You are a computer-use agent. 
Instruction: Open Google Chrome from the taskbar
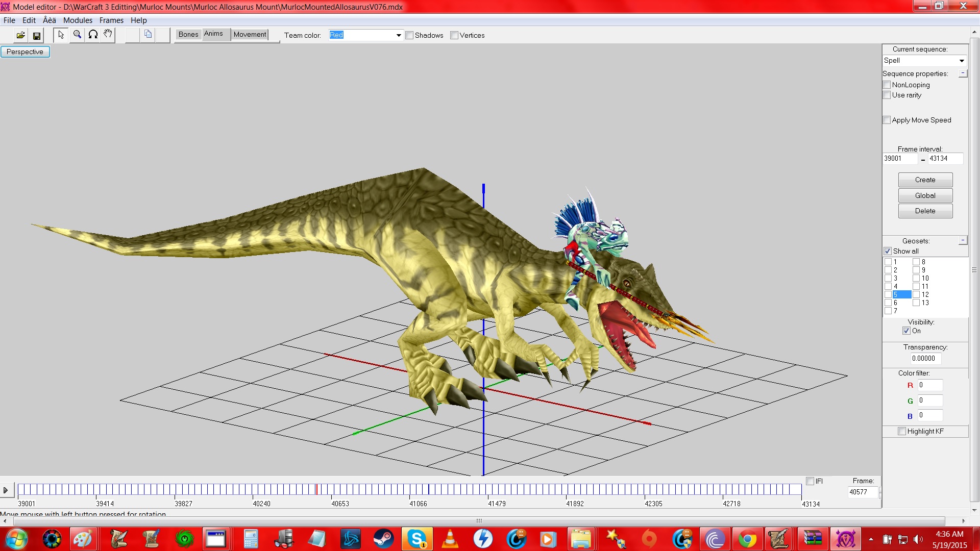pos(747,539)
